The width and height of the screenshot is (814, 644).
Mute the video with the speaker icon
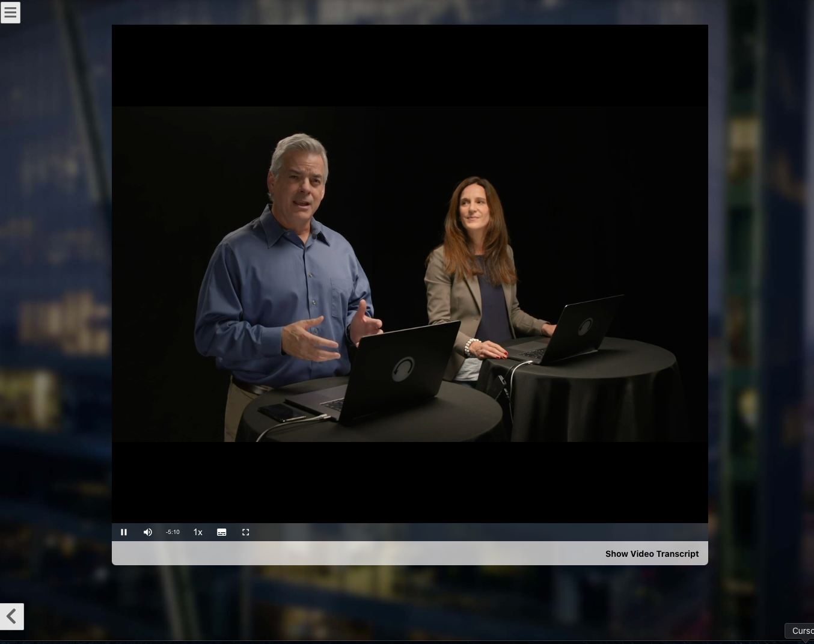tap(148, 532)
